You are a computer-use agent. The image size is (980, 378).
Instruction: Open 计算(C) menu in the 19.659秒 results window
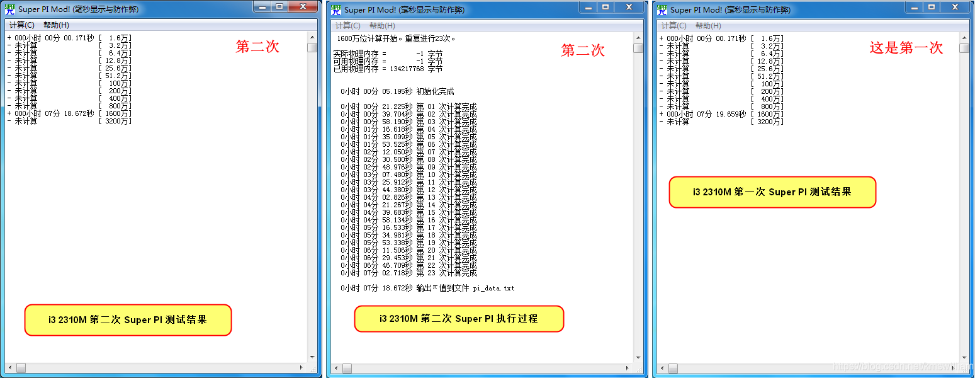674,25
